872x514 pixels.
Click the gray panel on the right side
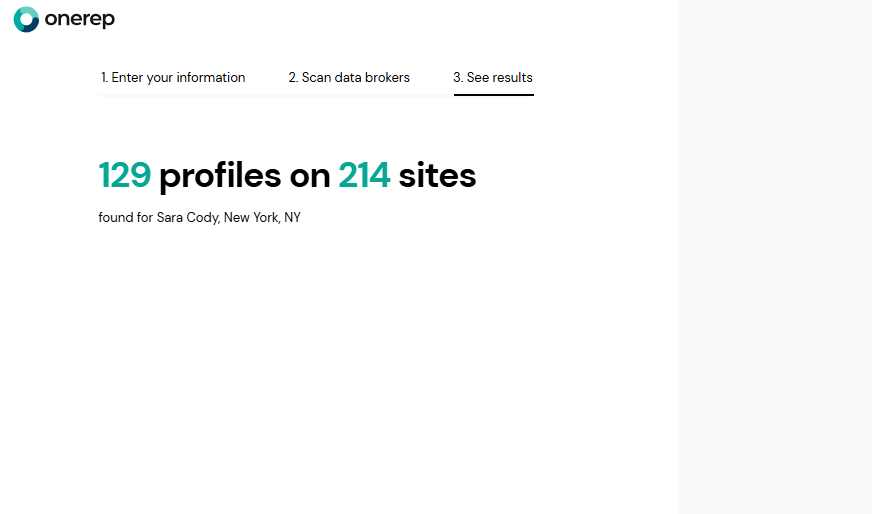[775, 257]
